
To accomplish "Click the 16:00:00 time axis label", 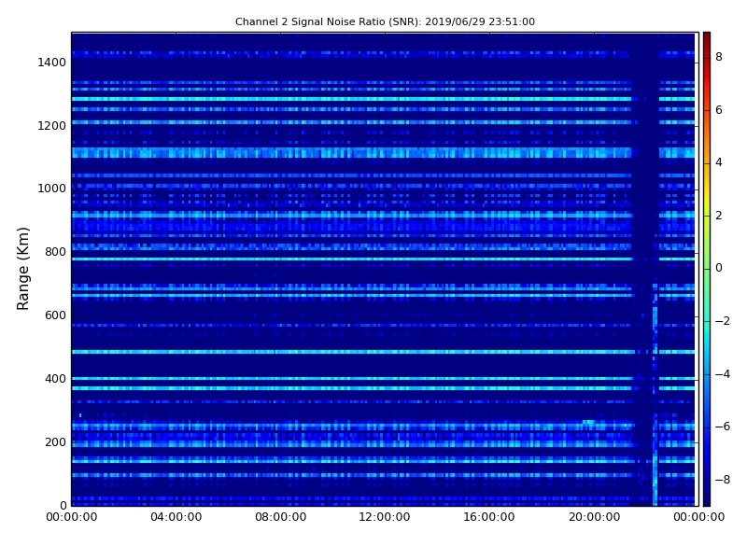I will tap(488, 517).
